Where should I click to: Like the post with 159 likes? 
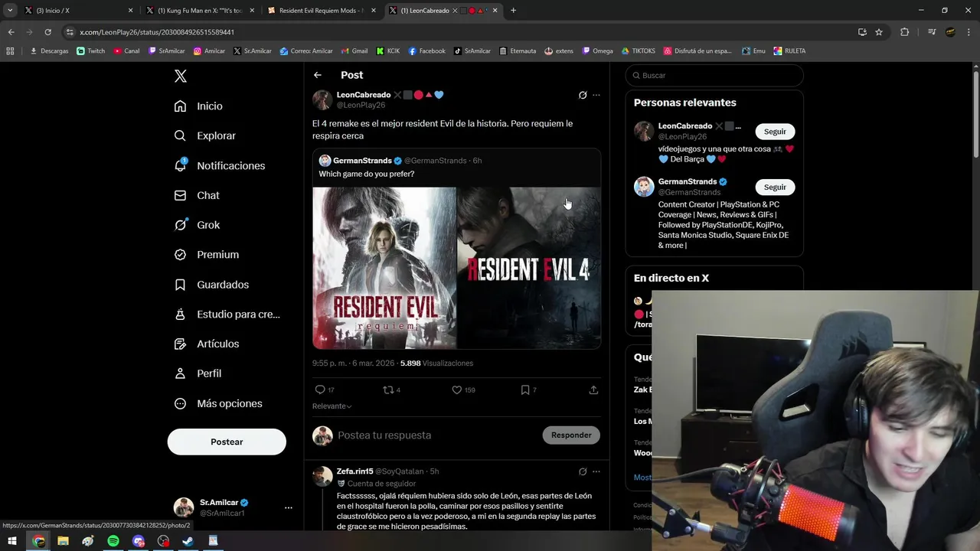463,390
